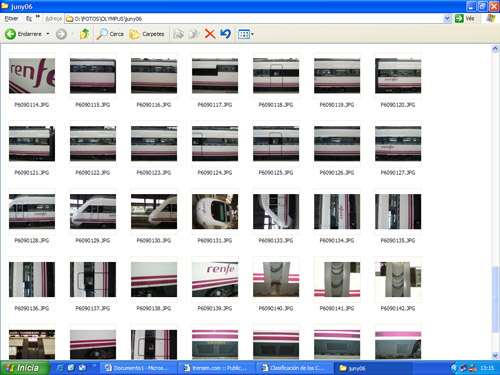Click the Inicia start button

pyautogui.click(x=24, y=368)
